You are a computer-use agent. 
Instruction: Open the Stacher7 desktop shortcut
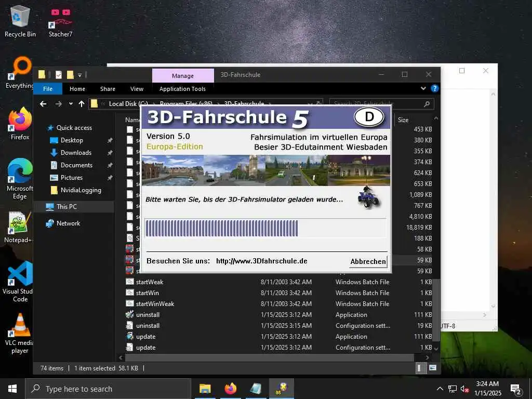[60, 22]
